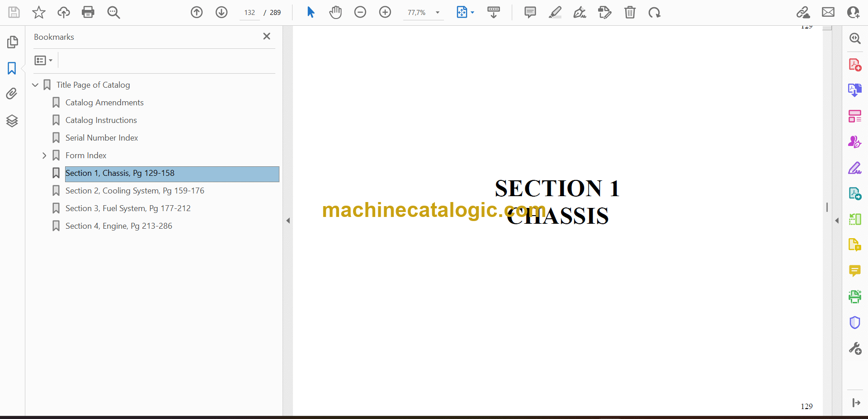Jump to Section 4, Engine
The image size is (868, 419).
(119, 226)
